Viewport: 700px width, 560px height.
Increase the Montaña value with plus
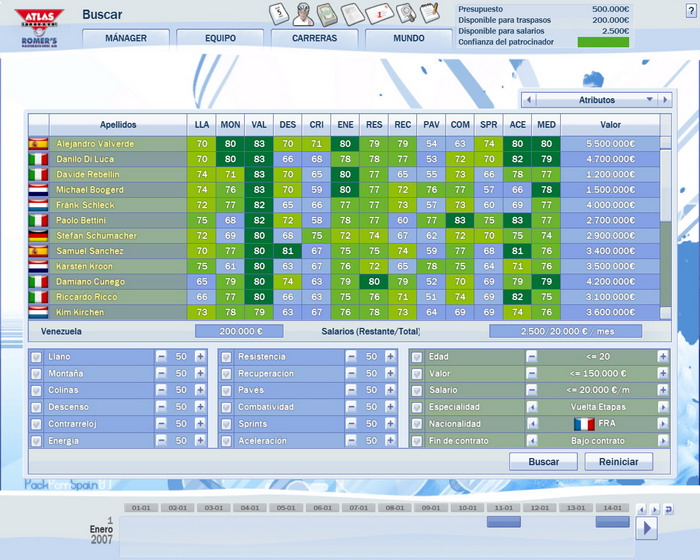point(200,374)
